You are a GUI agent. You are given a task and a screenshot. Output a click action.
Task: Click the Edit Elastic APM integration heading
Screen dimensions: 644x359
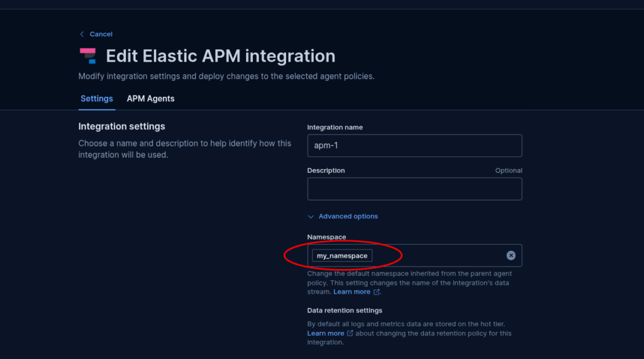220,56
